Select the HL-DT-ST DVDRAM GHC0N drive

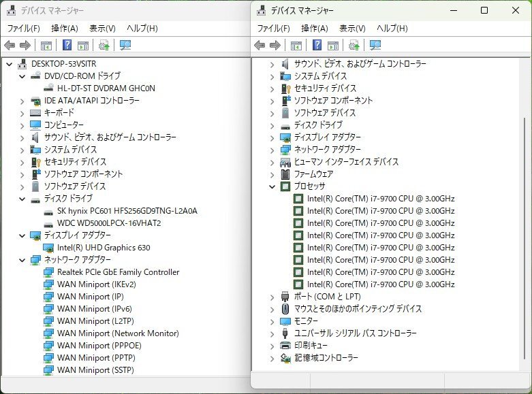tap(106, 88)
